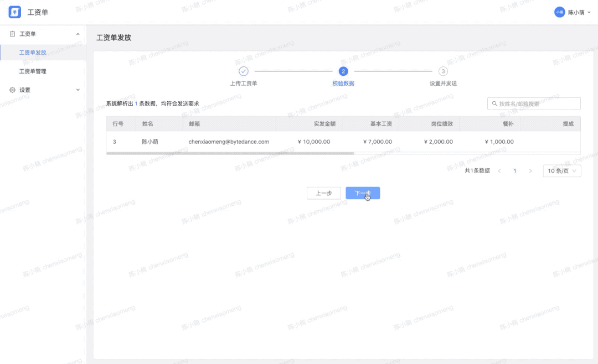Click the completed step checkmark icon

coord(243,71)
